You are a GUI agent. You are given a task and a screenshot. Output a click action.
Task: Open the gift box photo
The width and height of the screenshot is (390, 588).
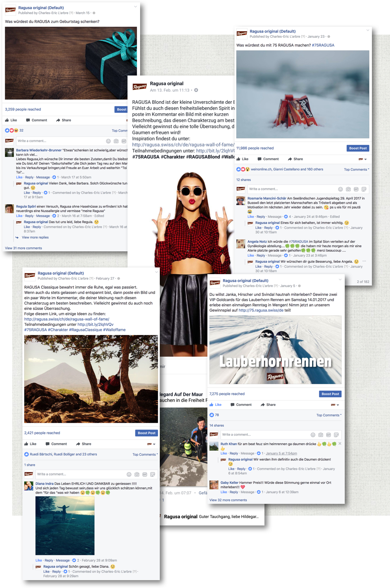click(71, 63)
